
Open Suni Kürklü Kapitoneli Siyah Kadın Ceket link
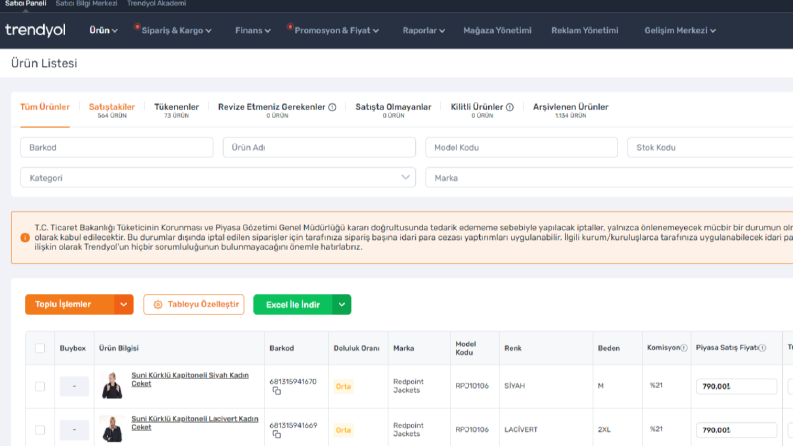tap(190, 379)
